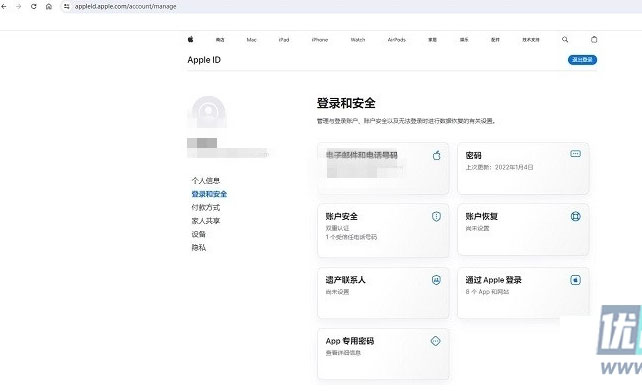The height and width of the screenshot is (391, 642).
Task: Select 家人共享 in the sidebar
Action: coord(206,221)
